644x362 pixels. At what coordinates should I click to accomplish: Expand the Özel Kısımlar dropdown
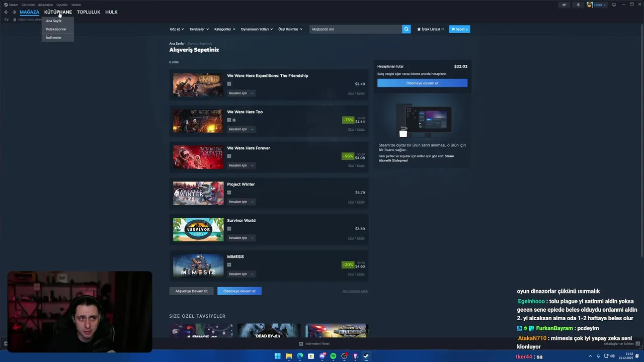[290, 29]
